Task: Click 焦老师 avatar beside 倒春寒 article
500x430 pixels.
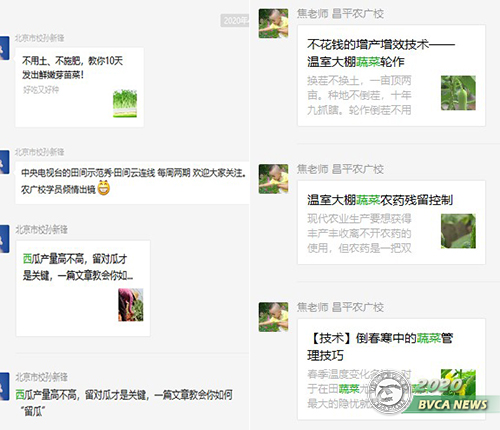Action: pyautogui.click(x=273, y=317)
